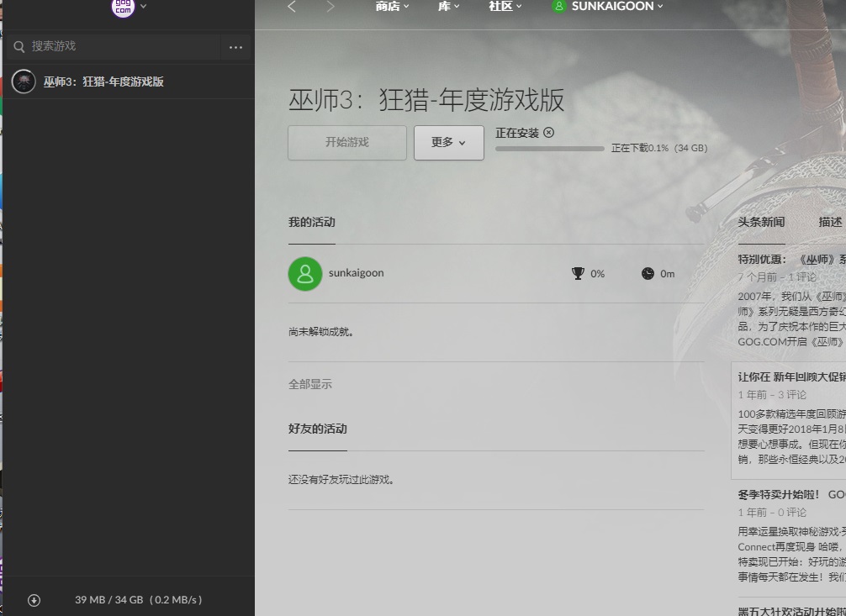Open the SUNKAIGOON account menu

617,7
